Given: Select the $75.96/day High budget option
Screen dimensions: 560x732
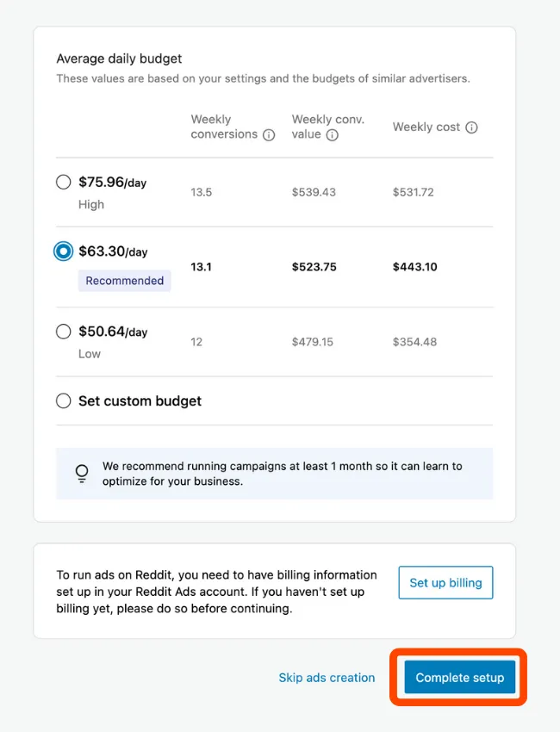Looking at the screenshot, I should point(63,182).
